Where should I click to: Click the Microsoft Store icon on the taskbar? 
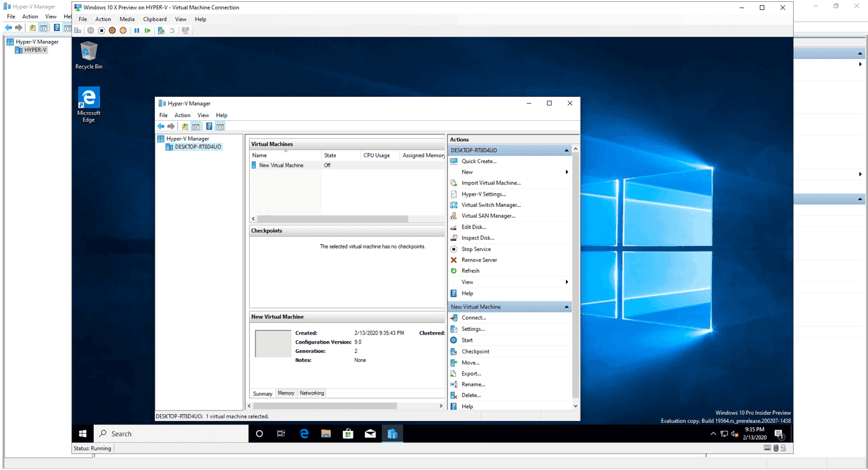pos(348,434)
